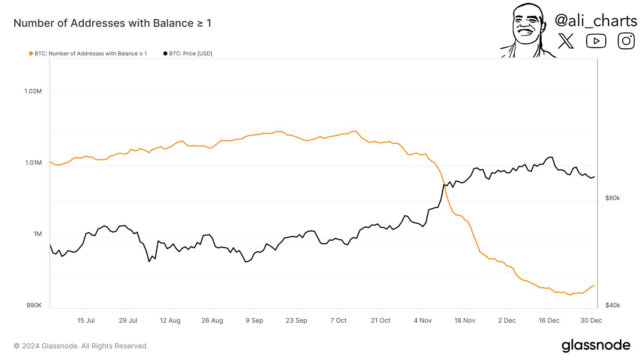The image size is (644, 362).
Task: Toggle the orange Addresses legend dot
Action: tap(31, 54)
